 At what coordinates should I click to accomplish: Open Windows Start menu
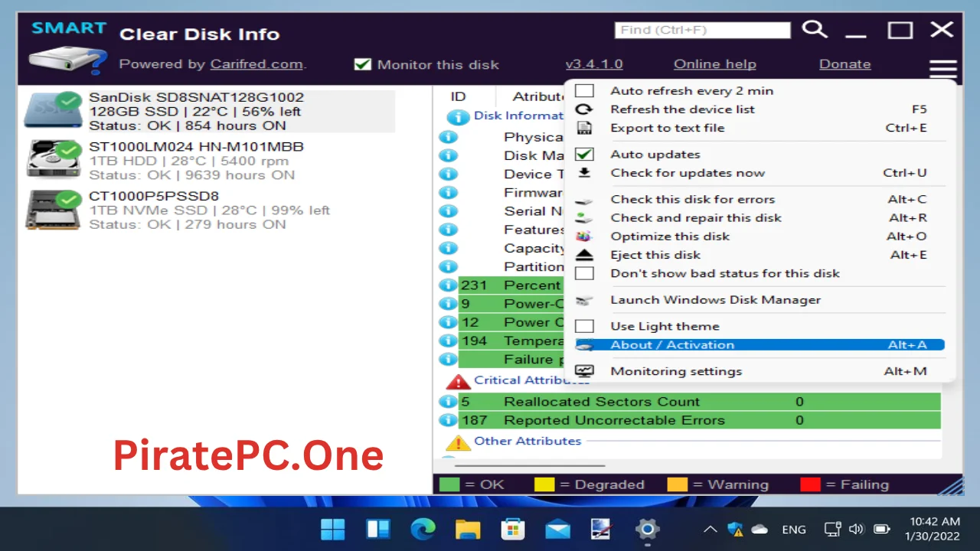(333, 529)
